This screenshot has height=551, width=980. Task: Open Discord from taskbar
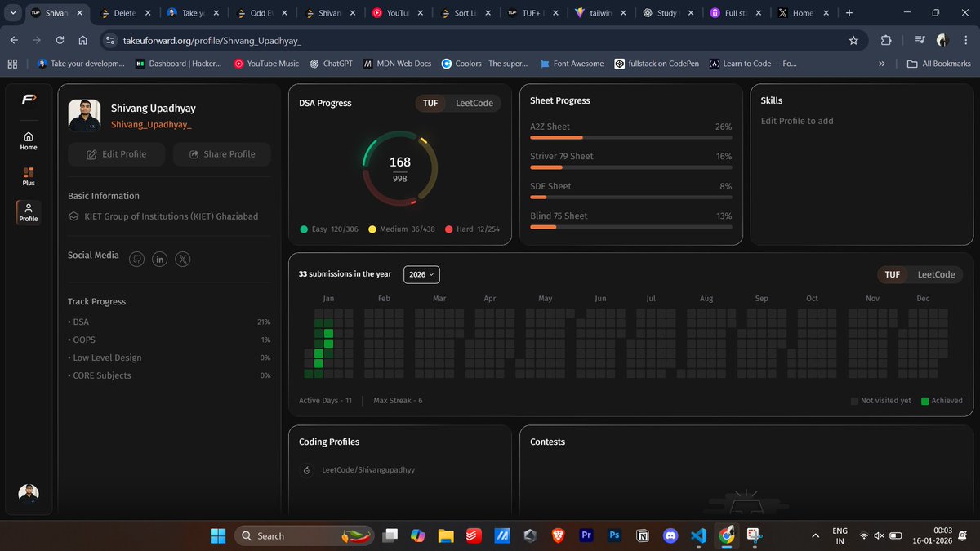670,535
